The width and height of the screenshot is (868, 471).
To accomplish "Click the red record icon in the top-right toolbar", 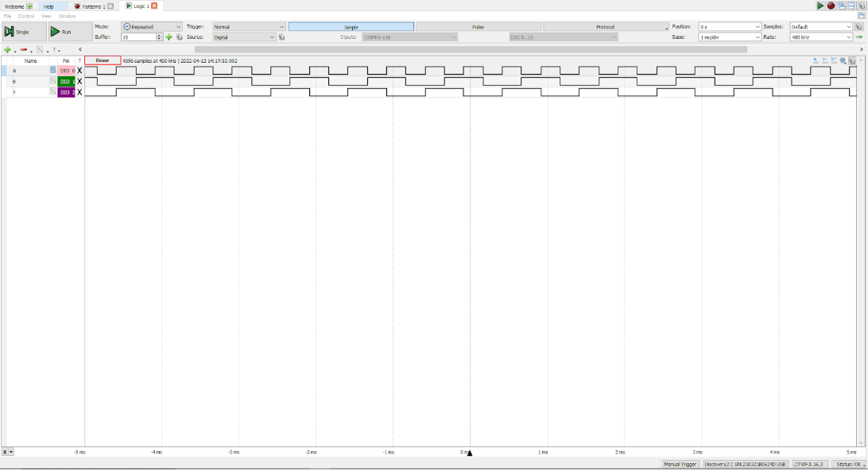I will (830, 6).
